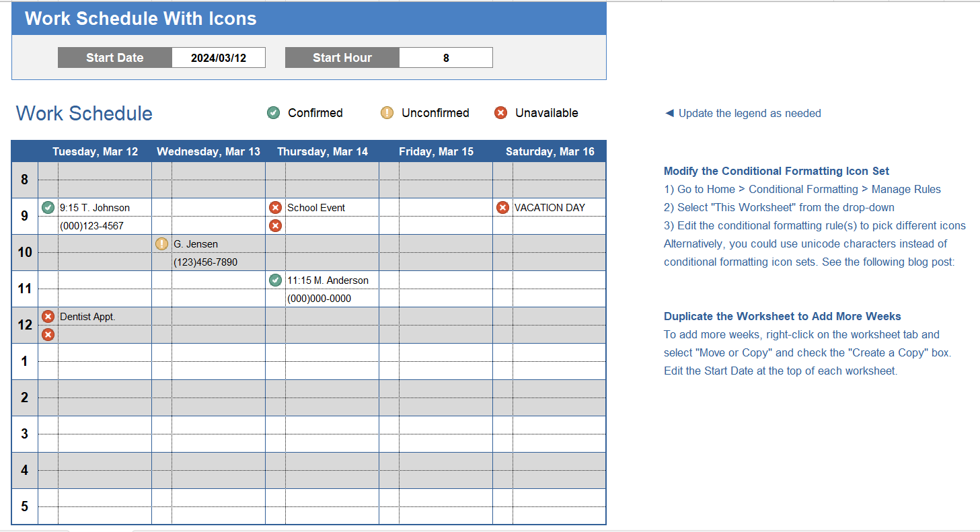Click unavailable icon beside School Event
Image resolution: width=980 pixels, height=532 pixels.
[x=275, y=208]
